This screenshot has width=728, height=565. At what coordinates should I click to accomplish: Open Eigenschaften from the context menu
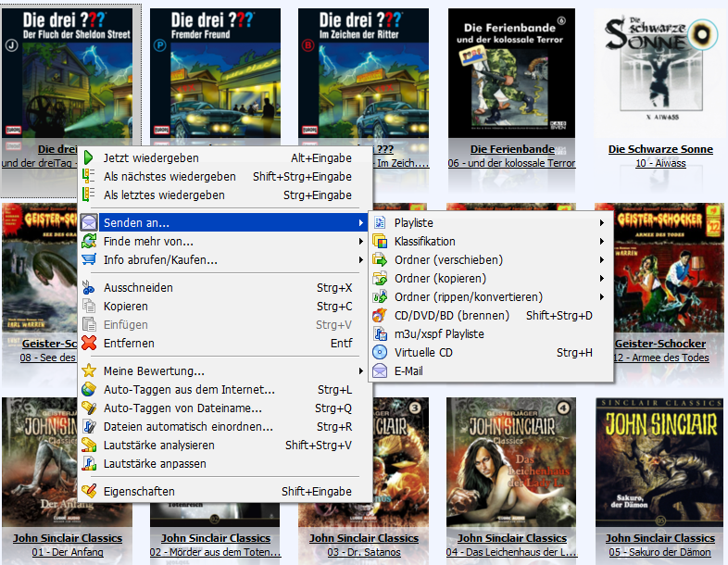tap(225, 491)
